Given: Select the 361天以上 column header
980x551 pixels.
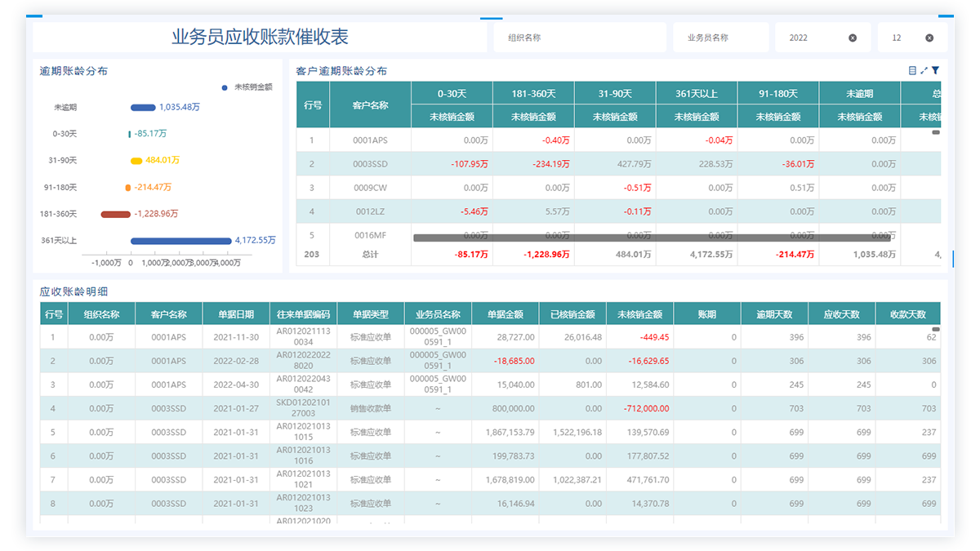Looking at the screenshot, I should (696, 94).
